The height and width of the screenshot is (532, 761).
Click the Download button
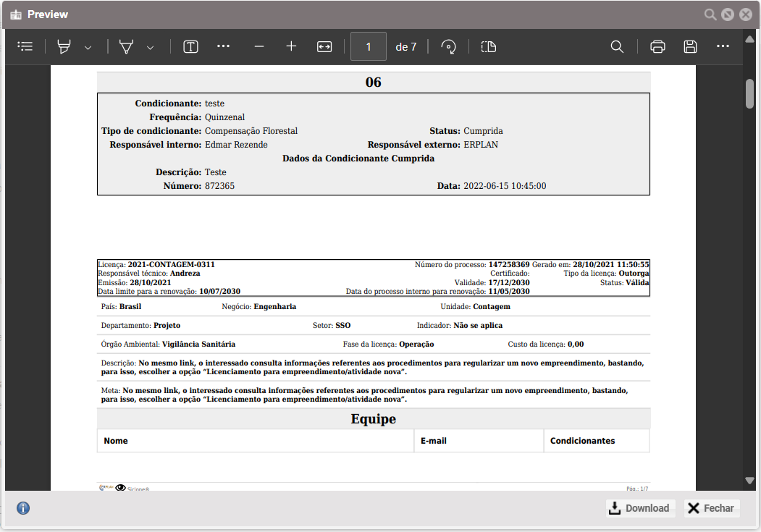click(x=641, y=508)
